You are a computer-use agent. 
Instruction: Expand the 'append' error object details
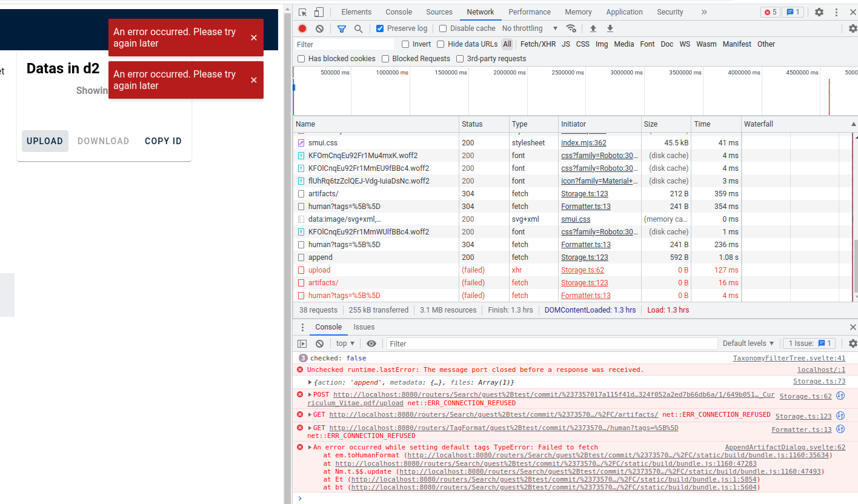pyautogui.click(x=311, y=381)
